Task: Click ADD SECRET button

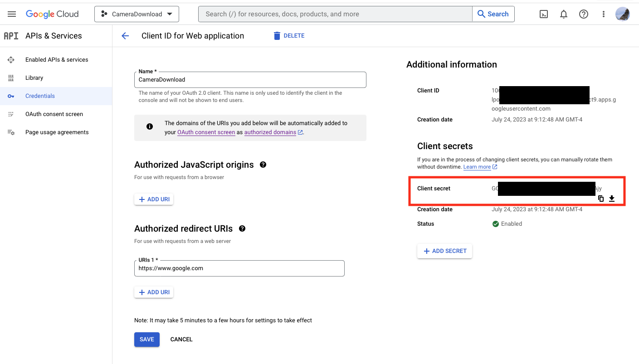Action: pos(444,251)
